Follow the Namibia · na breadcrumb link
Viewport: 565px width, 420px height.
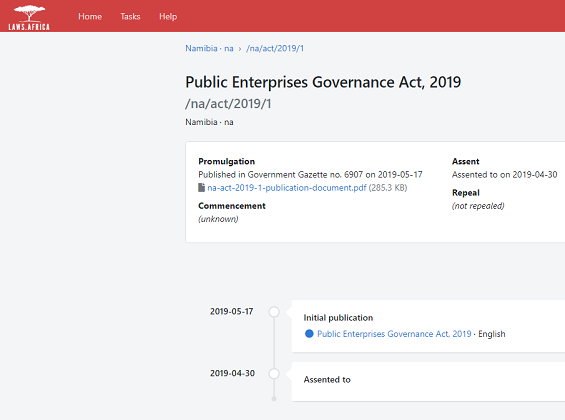209,48
